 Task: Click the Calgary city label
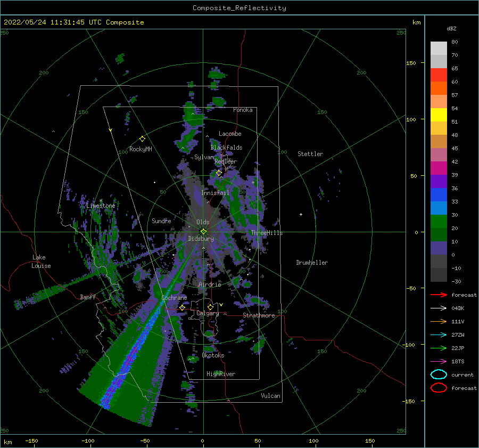[x=208, y=313]
